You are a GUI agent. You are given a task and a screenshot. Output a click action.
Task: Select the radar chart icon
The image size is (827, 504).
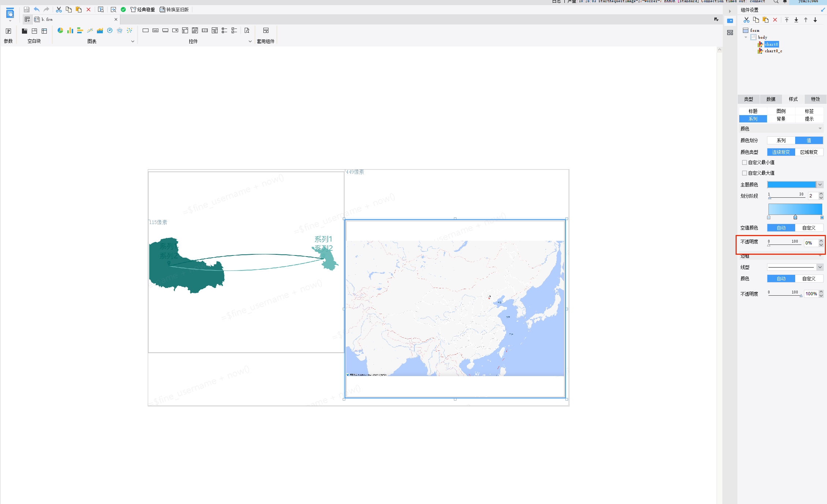120,31
